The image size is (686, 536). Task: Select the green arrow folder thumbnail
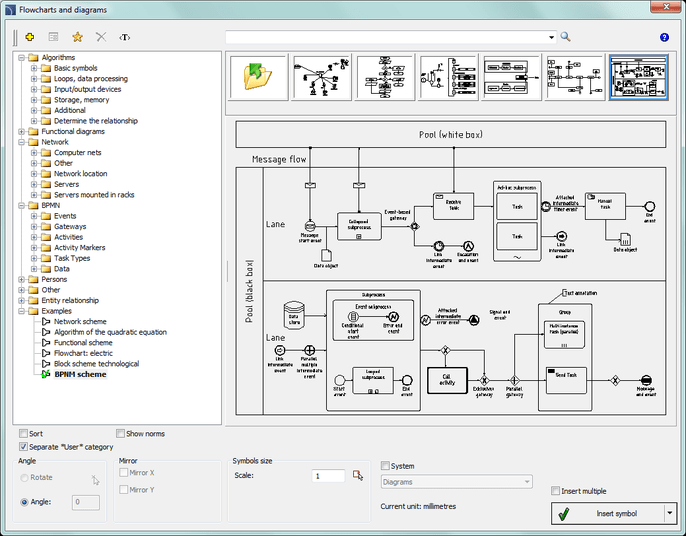click(258, 79)
